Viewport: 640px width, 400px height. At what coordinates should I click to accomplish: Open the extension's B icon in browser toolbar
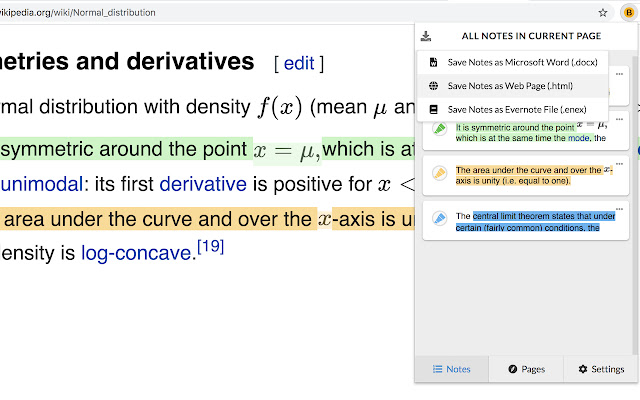click(x=628, y=13)
